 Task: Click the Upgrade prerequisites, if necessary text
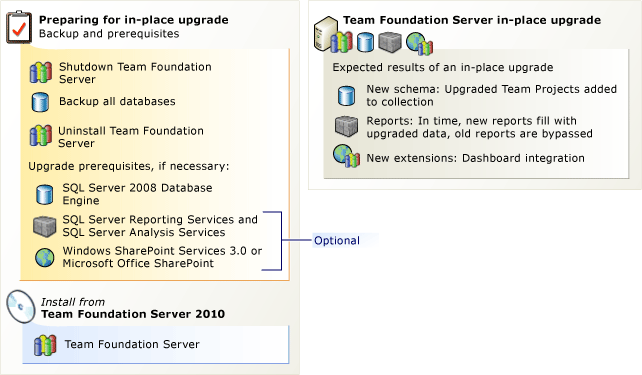pos(129,166)
